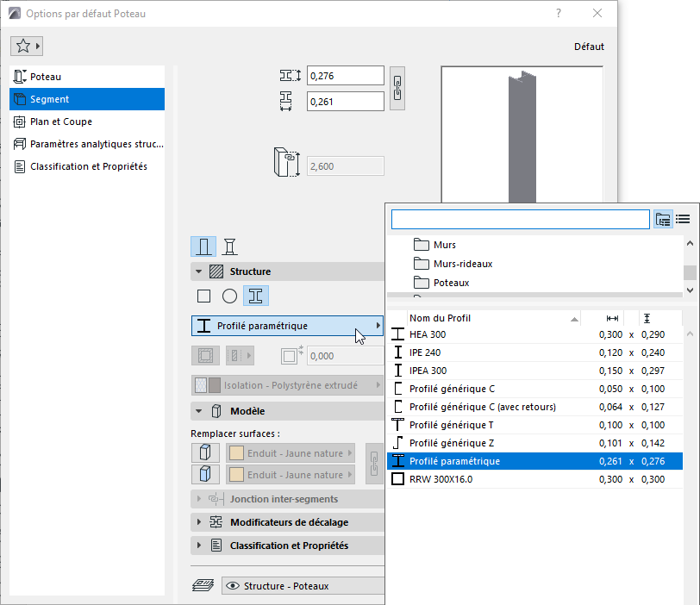700x605 pixels.
Task: Select the HEA 300 profile
Action: tap(534, 334)
